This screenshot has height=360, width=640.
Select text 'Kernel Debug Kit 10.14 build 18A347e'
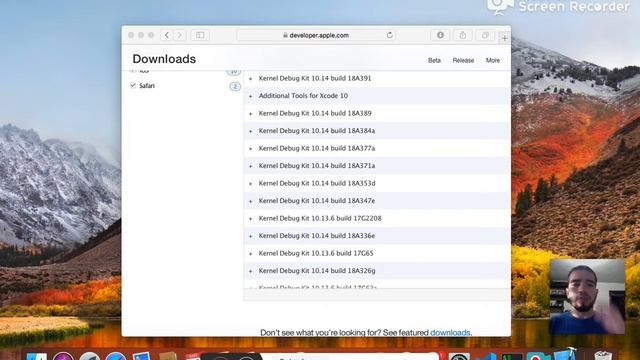(x=317, y=201)
